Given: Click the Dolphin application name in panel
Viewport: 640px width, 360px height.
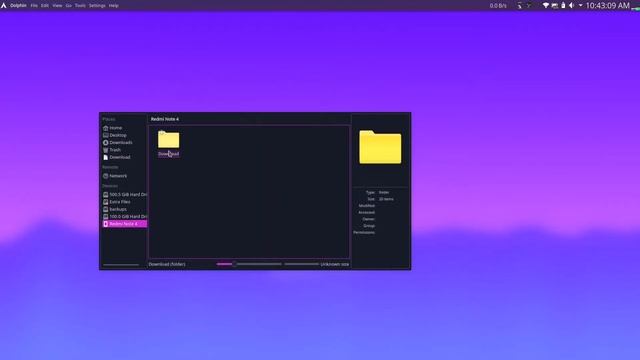Looking at the screenshot, I should pos(18,6).
